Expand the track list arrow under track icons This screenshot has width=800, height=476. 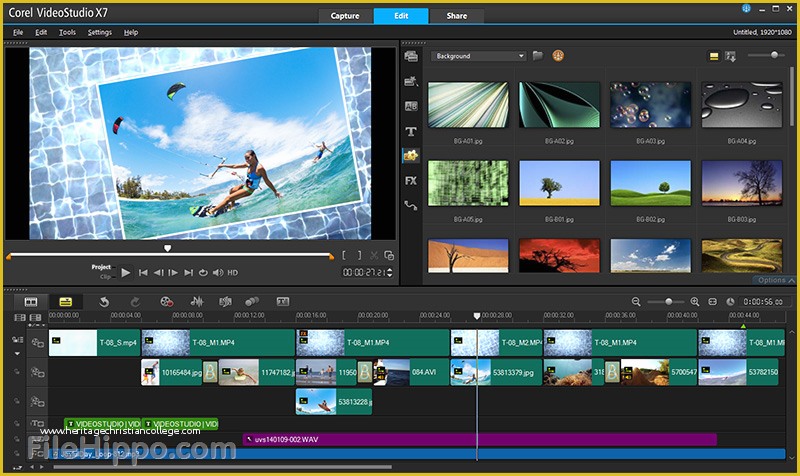pos(17,353)
